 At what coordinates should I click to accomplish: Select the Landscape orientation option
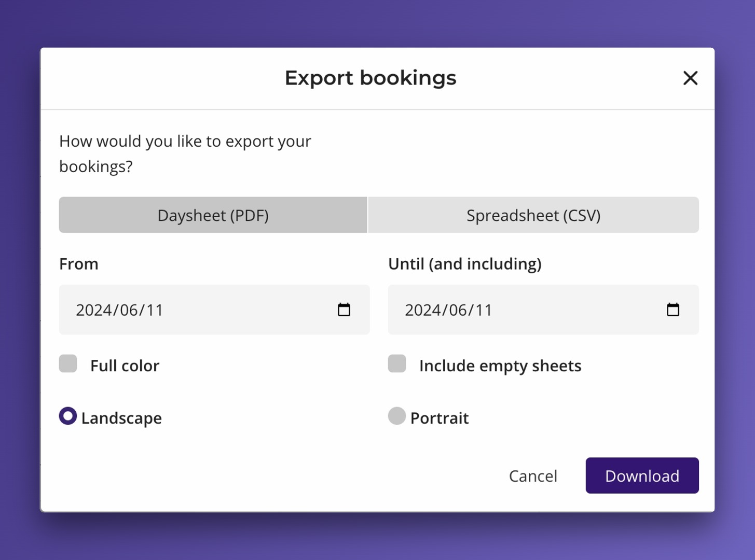click(x=67, y=416)
